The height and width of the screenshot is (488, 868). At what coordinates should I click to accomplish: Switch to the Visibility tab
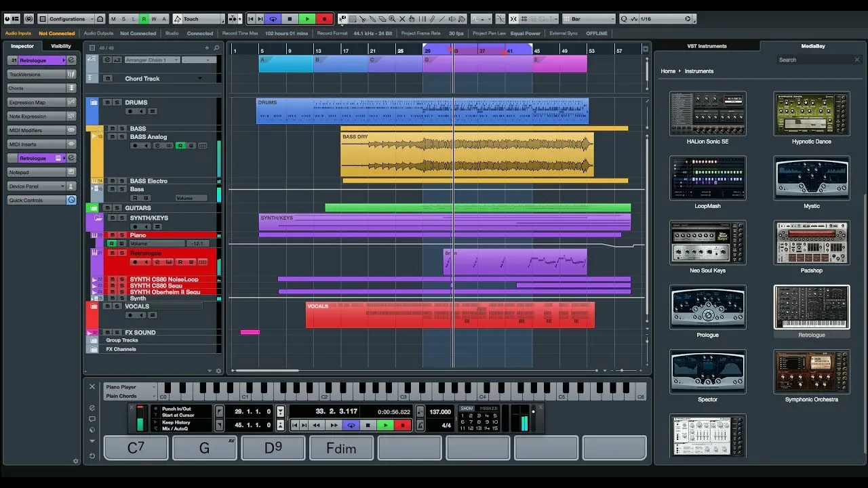click(x=61, y=46)
